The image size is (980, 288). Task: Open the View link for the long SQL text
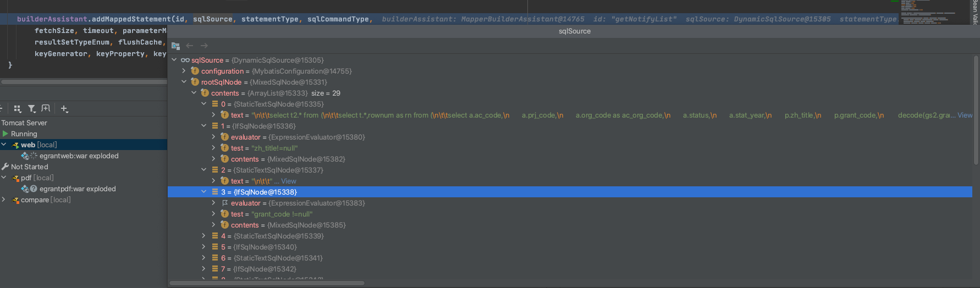point(965,115)
